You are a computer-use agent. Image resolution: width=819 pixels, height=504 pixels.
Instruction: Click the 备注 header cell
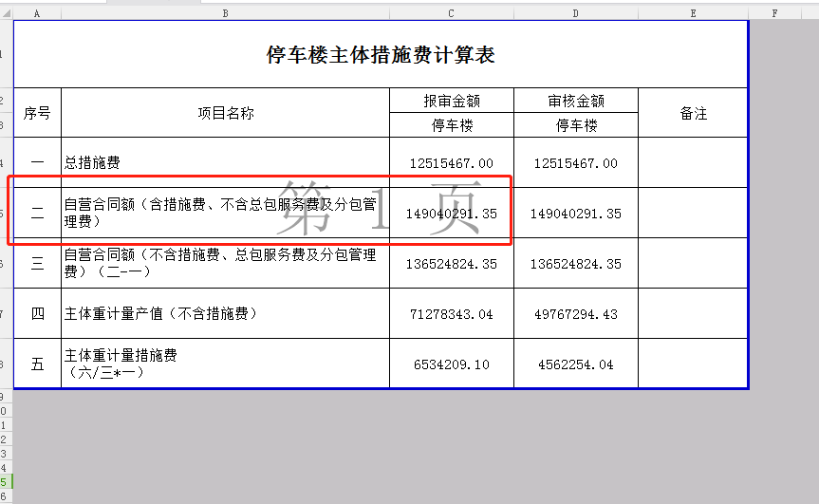[x=693, y=113]
